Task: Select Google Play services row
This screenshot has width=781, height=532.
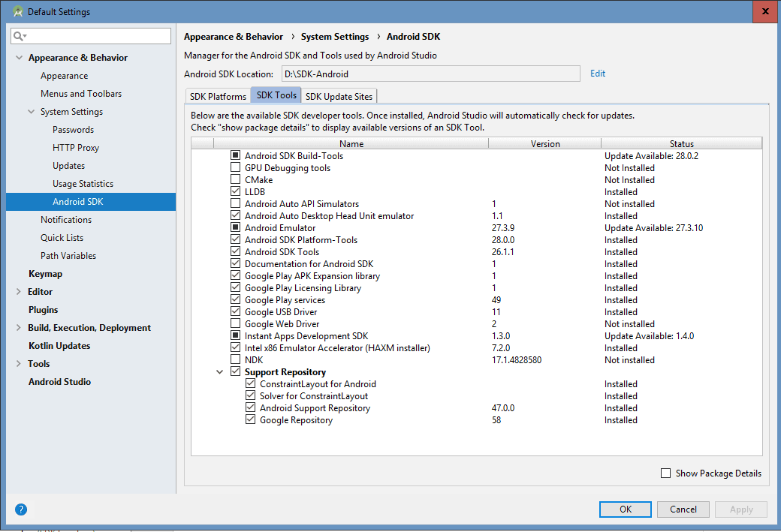Action: [x=477, y=299]
